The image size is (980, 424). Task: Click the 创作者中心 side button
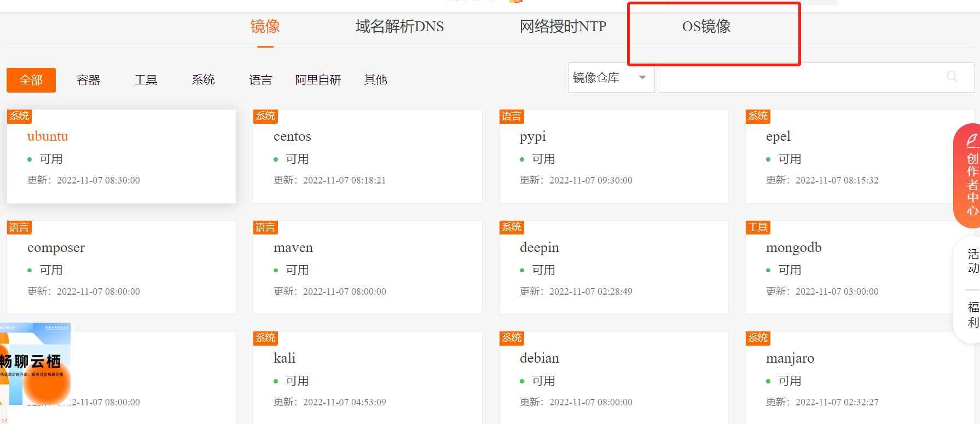click(967, 176)
